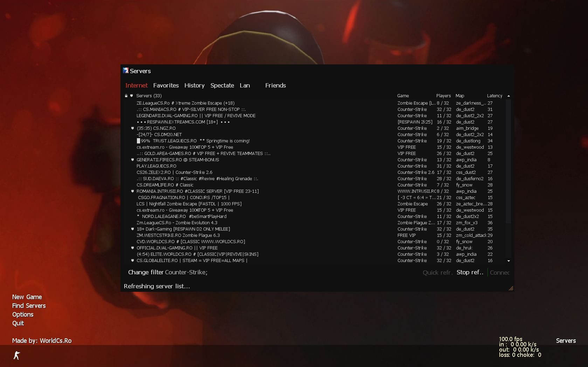Image resolution: width=588 pixels, height=367 pixels.
Task: Switch to the Favorites tab
Action: [166, 85]
